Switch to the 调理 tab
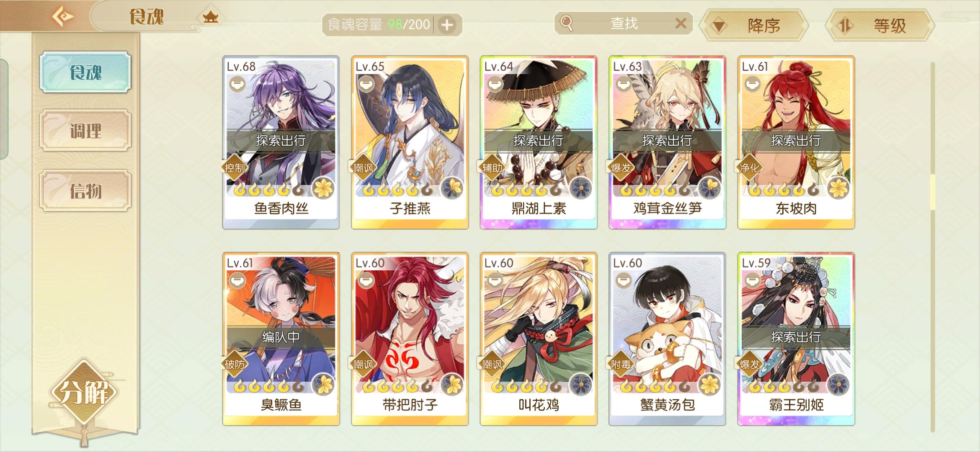This screenshot has width=980, height=452. click(x=85, y=131)
